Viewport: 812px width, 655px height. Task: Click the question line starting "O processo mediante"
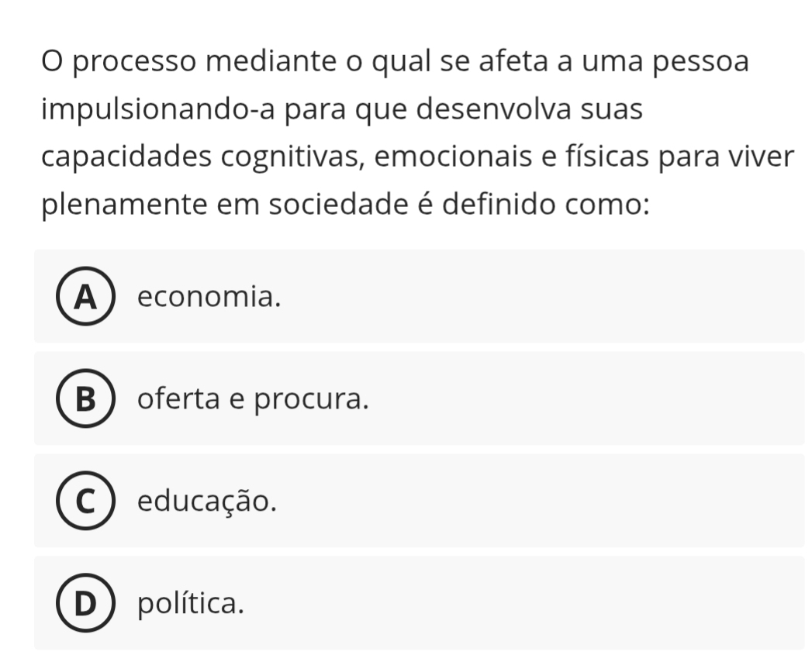[x=396, y=62]
